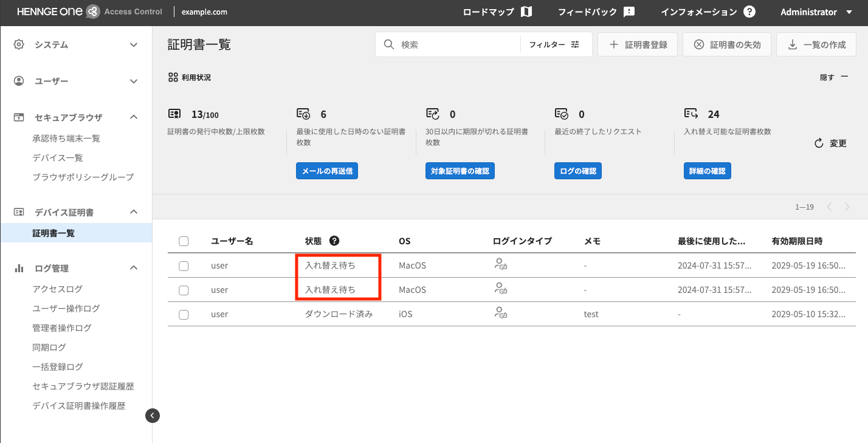Image resolution: width=868 pixels, height=443 pixels.
Task: Open ユーザー操作ログ in sidebar
Action: pos(66,309)
